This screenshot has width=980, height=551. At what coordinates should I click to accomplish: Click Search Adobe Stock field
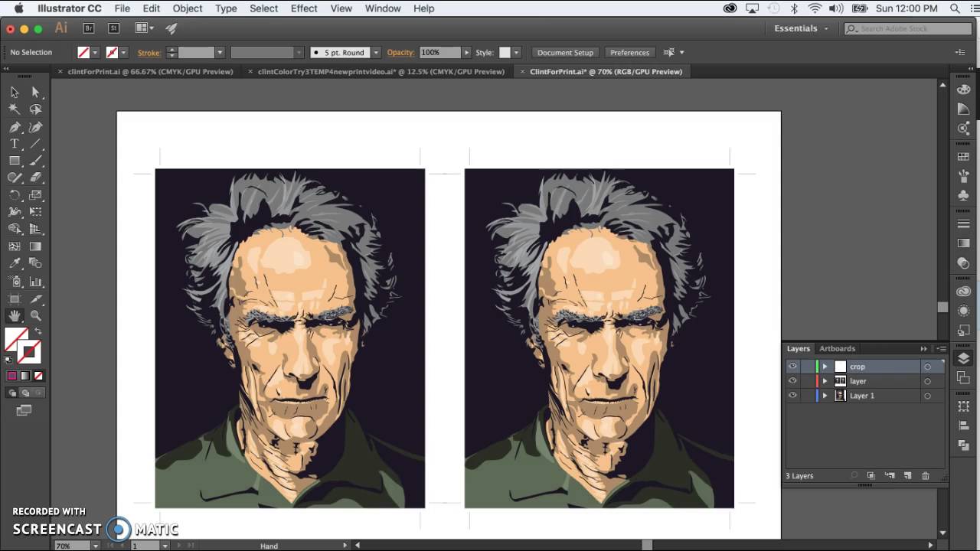[909, 28]
